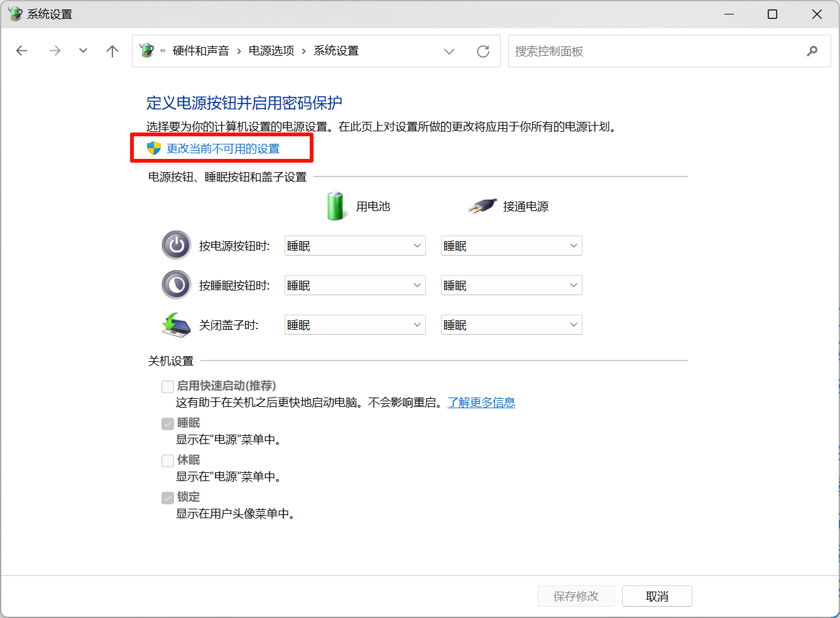Click the power plug icon above 接通电源
The width and height of the screenshot is (840, 618).
tap(481, 205)
